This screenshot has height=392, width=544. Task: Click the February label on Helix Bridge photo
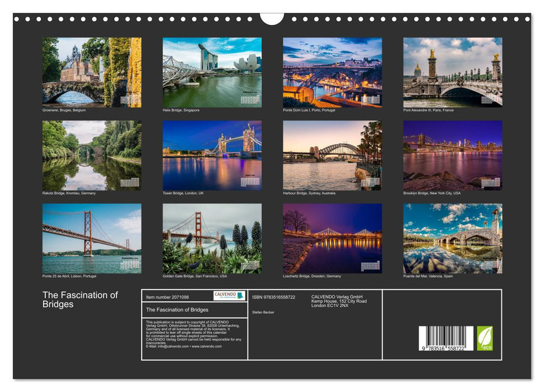(x=250, y=91)
